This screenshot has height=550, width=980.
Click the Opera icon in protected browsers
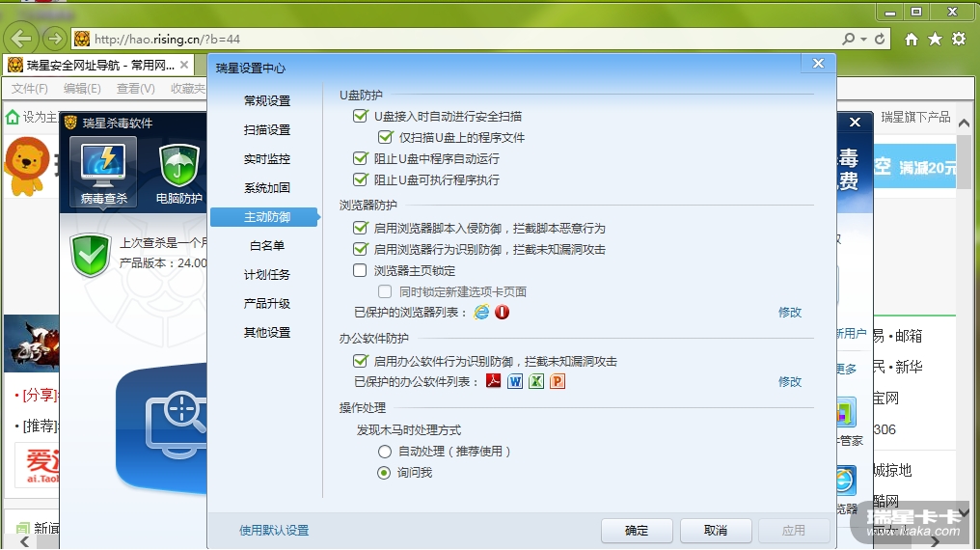tap(502, 312)
